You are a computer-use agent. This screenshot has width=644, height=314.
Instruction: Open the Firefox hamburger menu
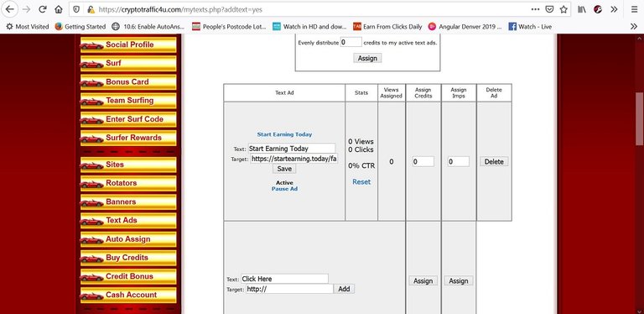click(634, 9)
